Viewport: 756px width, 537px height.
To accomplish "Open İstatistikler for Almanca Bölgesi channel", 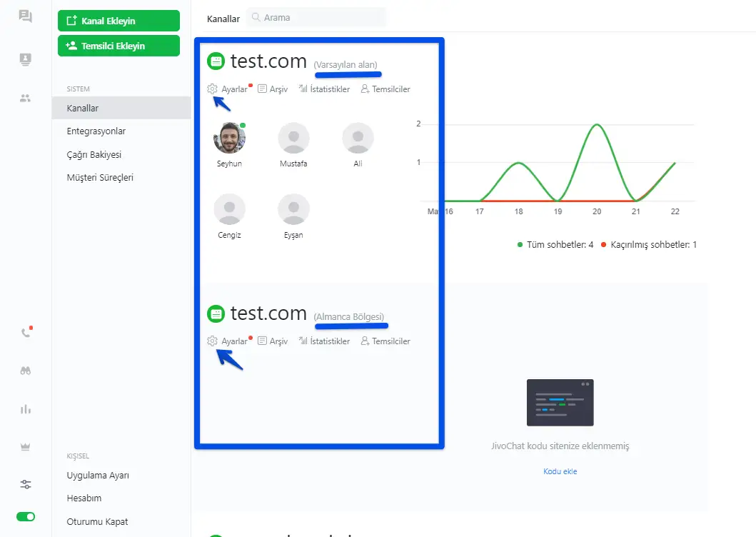I will coord(330,341).
